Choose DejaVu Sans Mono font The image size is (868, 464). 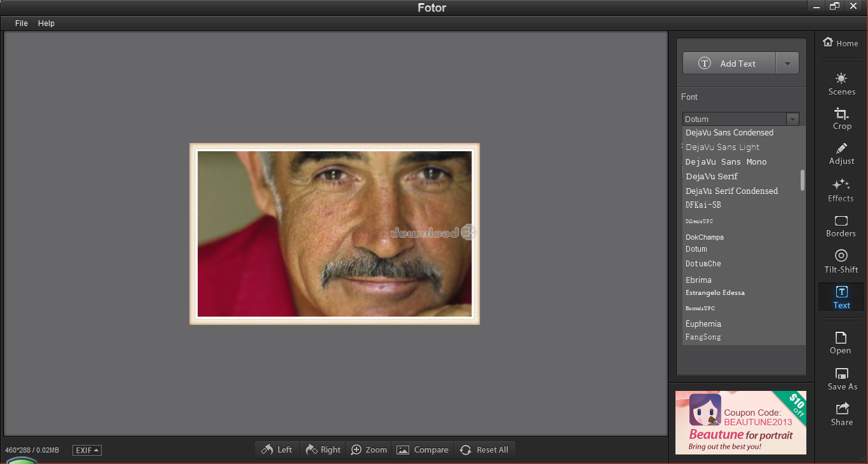point(726,162)
